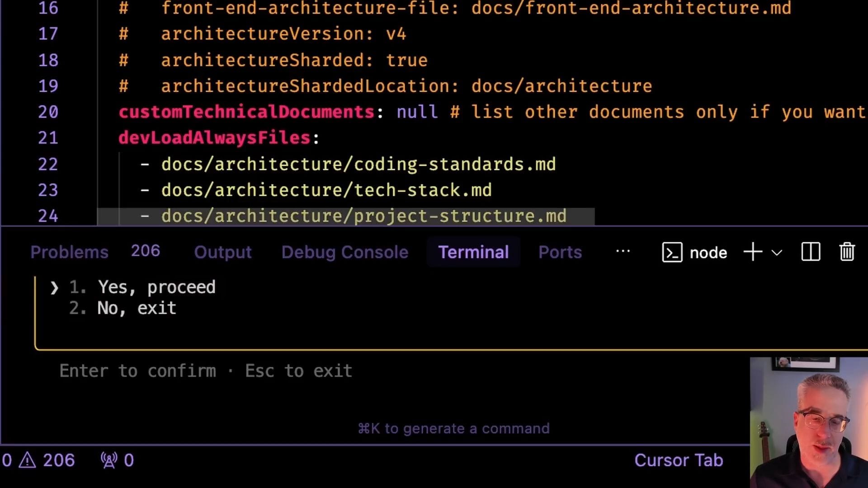Place cursor on project-structure.md line
Image resolution: width=868 pixels, height=488 pixels.
pos(363,216)
